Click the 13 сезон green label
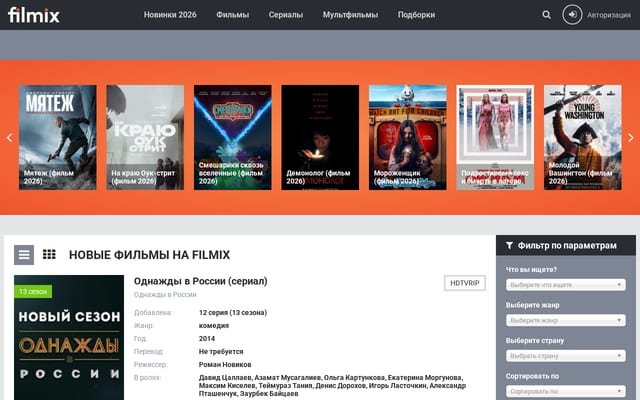640x400 pixels. (33, 291)
